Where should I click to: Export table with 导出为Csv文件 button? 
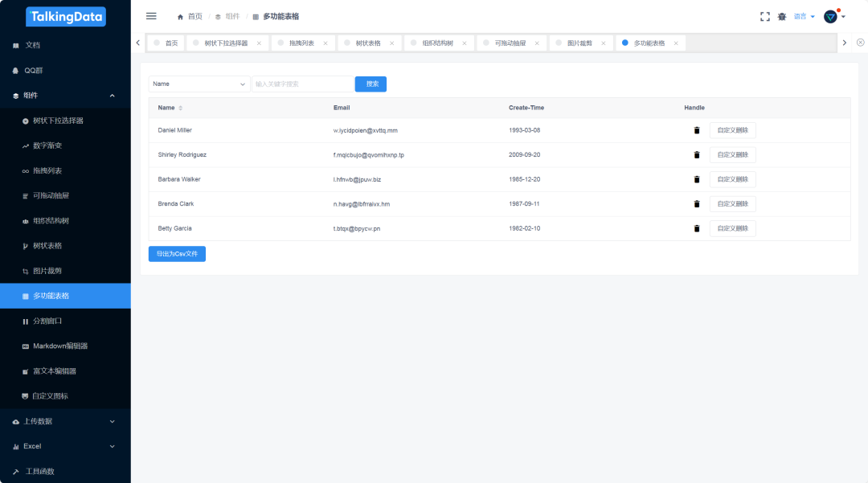pyautogui.click(x=177, y=254)
